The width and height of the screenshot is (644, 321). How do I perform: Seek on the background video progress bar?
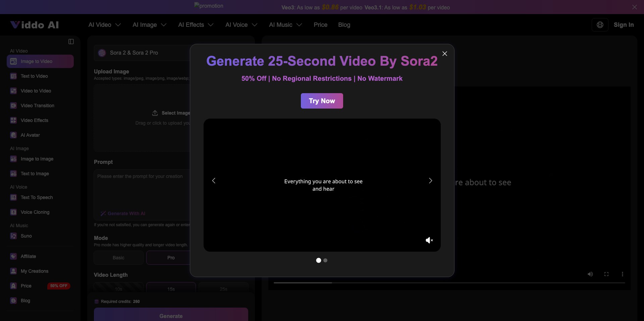[449, 283]
